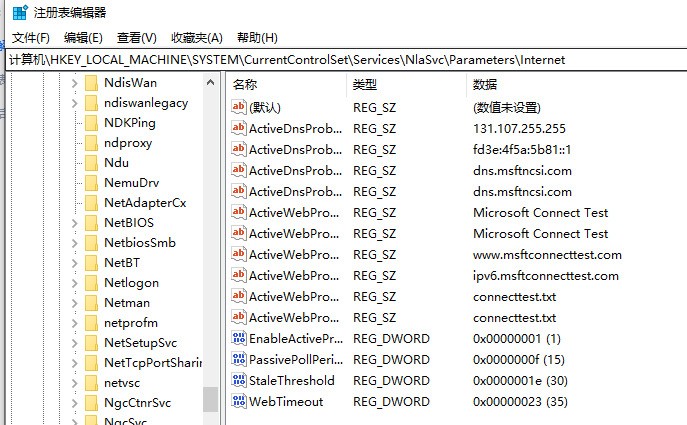
Task: Click the netprofm folder icon
Action: [91, 323]
